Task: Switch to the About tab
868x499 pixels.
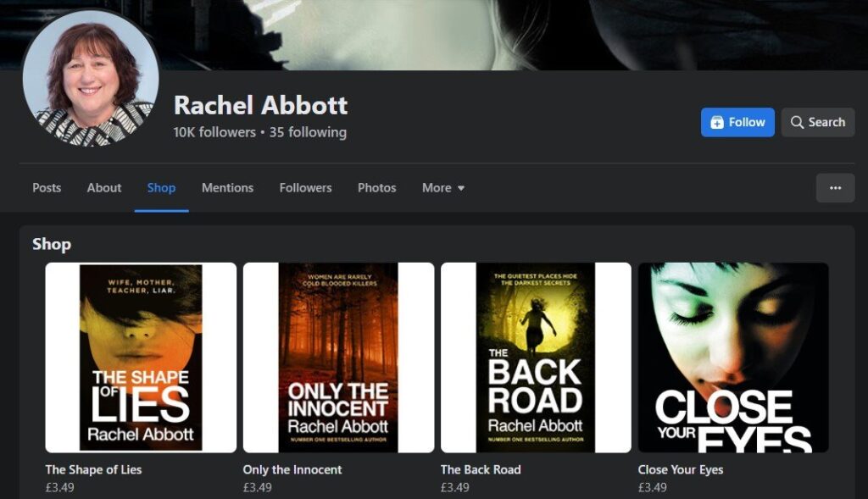Action: coord(103,187)
